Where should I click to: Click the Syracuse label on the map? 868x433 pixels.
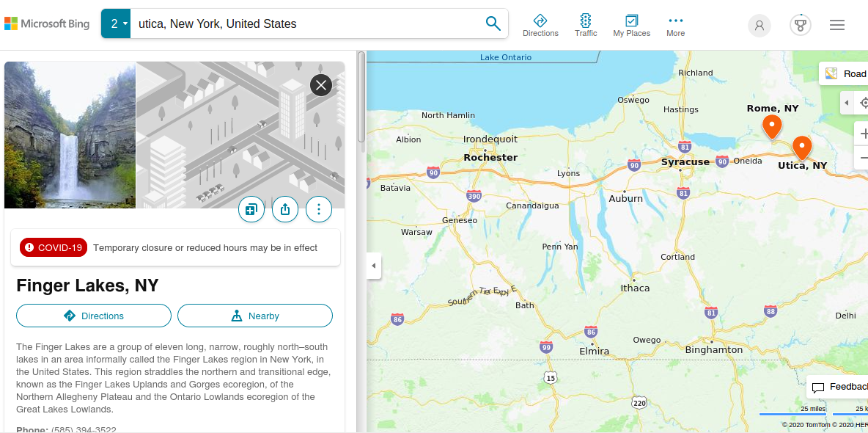[x=685, y=162]
